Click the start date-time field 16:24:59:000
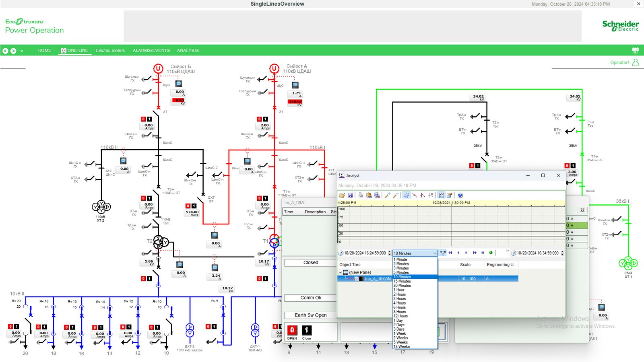 pos(365,253)
